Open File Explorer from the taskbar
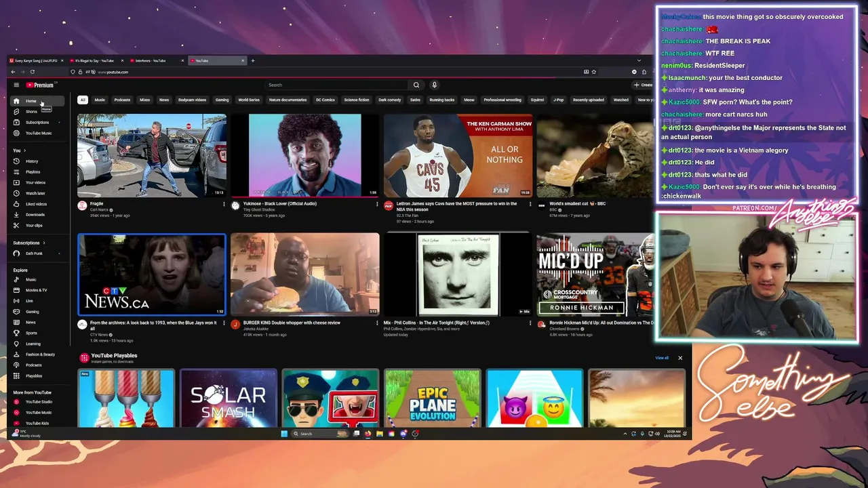Viewport: 868px width, 488px height. pos(380,434)
